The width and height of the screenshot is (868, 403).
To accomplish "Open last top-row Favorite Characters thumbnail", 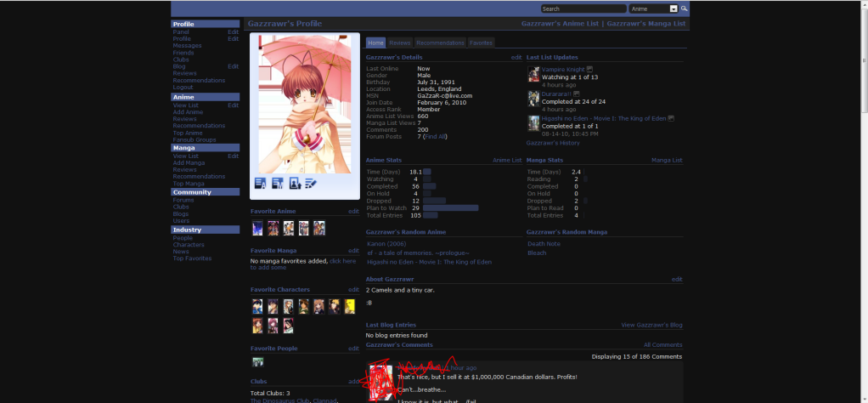I will coord(349,307).
